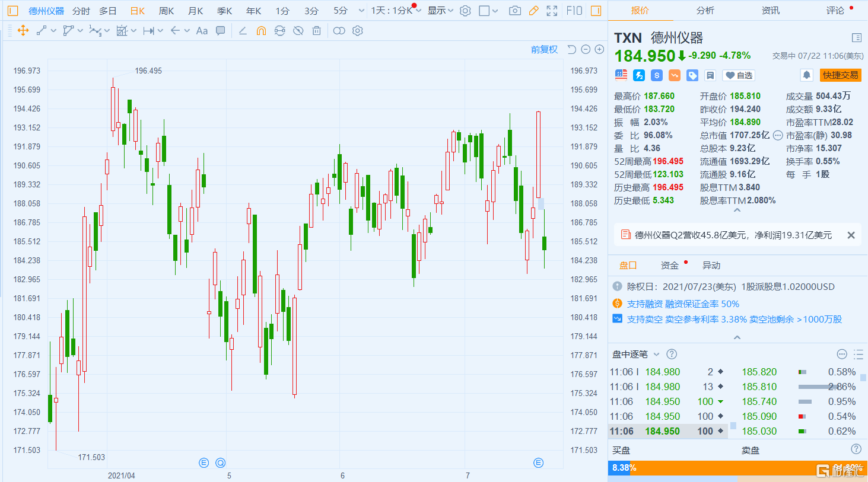Screen dimensions: 868x482
Task: Click the 买盘 卖盘 ratio bar
Action: coord(737,468)
